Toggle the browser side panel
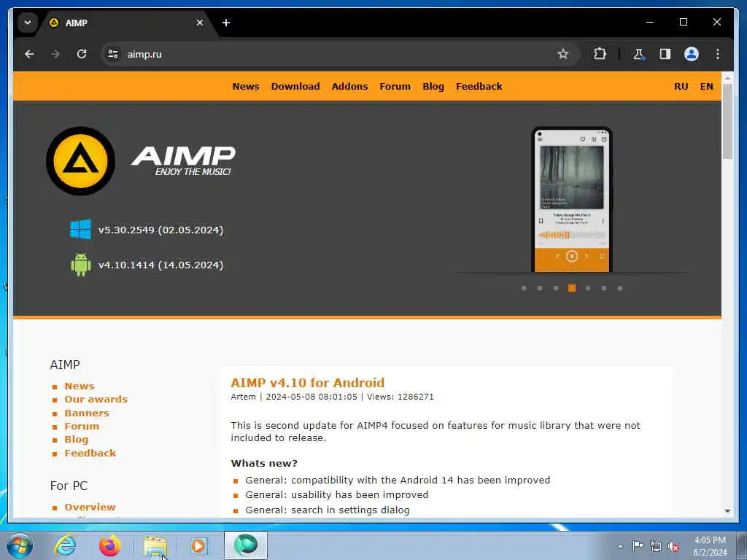Image resolution: width=747 pixels, height=560 pixels. coord(665,54)
